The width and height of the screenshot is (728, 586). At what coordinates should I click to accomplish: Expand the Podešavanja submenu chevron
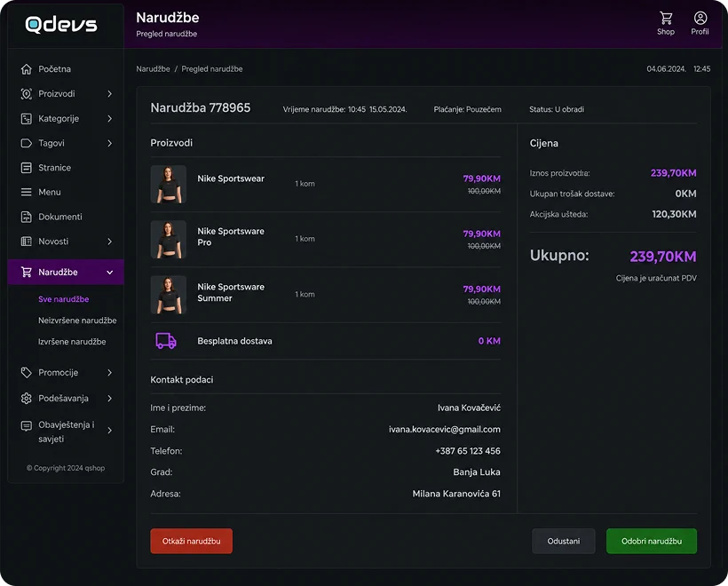[x=109, y=399]
